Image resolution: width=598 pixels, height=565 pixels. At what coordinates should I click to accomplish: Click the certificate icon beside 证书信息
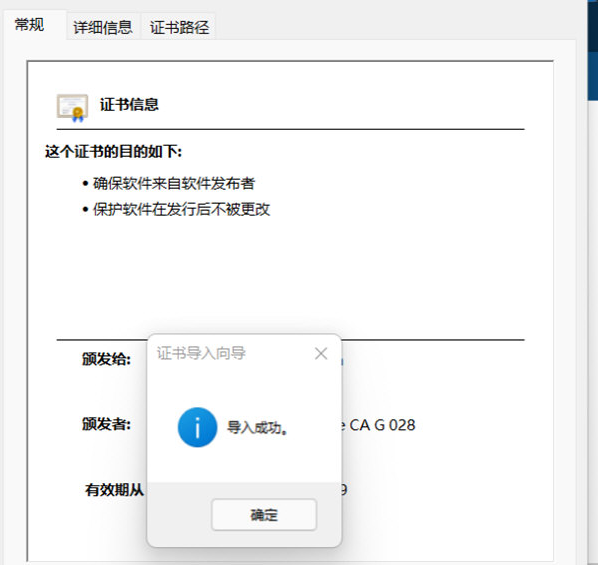pos(72,108)
